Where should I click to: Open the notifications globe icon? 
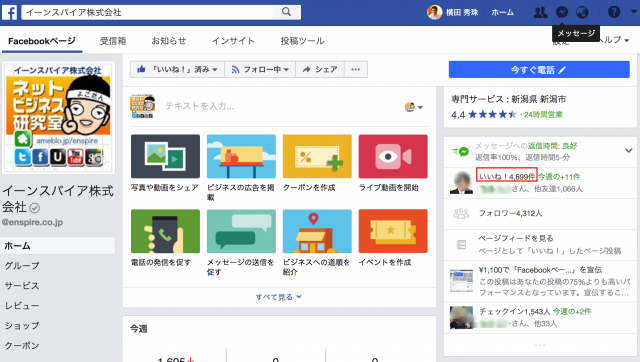click(x=582, y=12)
